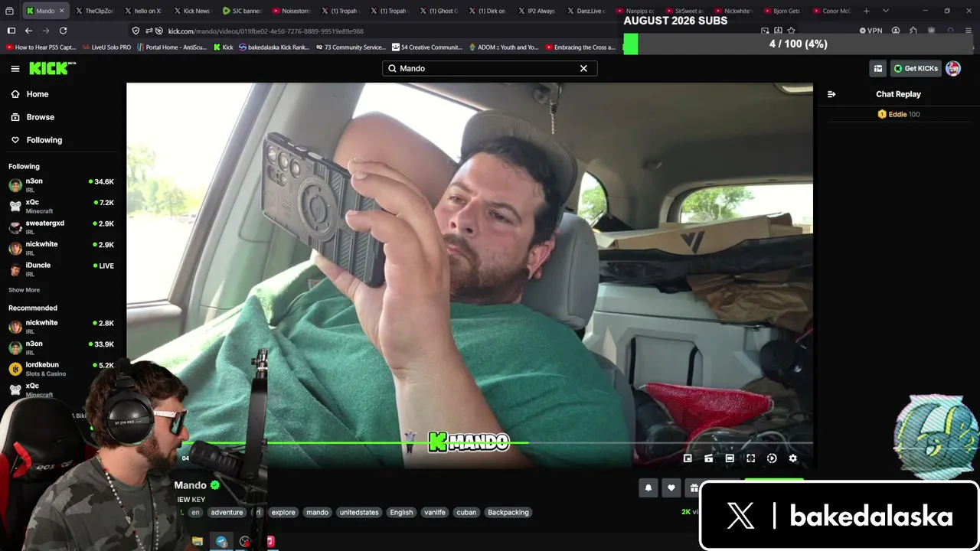Open a new browser tab
The height and width of the screenshot is (551, 980).
click(x=867, y=11)
